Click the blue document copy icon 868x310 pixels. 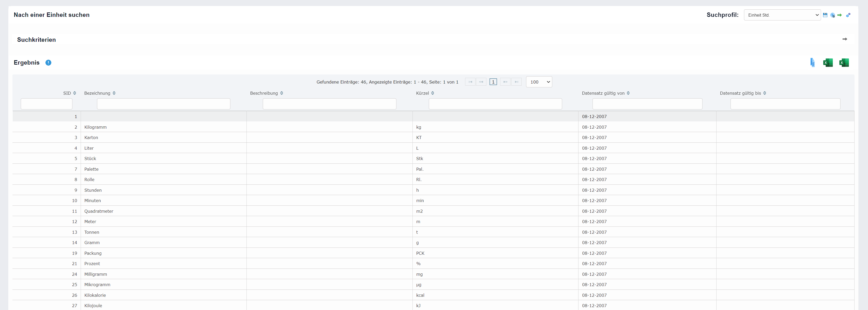click(x=812, y=63)
